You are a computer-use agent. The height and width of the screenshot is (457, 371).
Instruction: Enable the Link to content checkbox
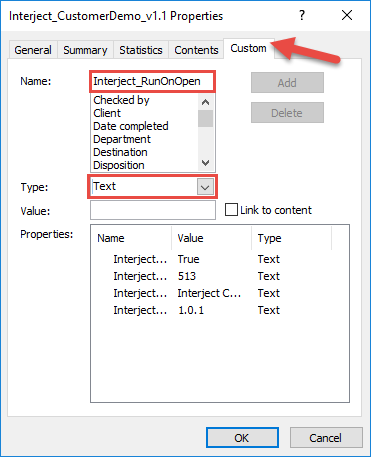pyautogui.click(x=231, y=210)
